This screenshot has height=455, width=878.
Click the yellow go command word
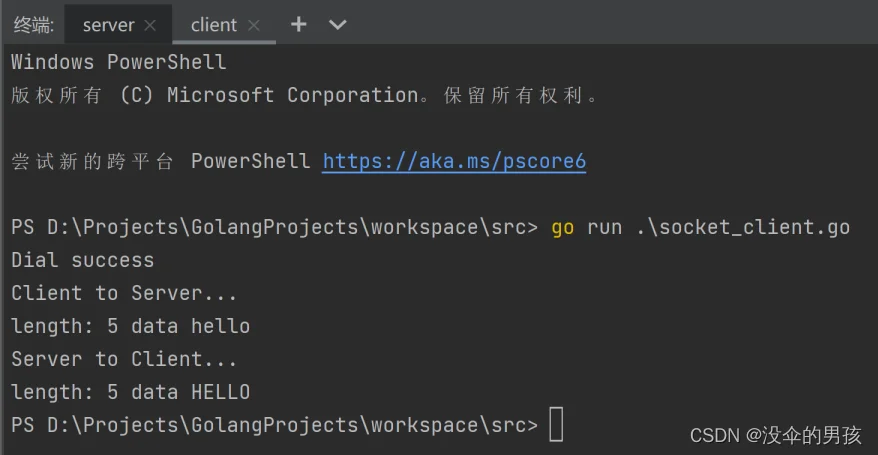[562, 228]
